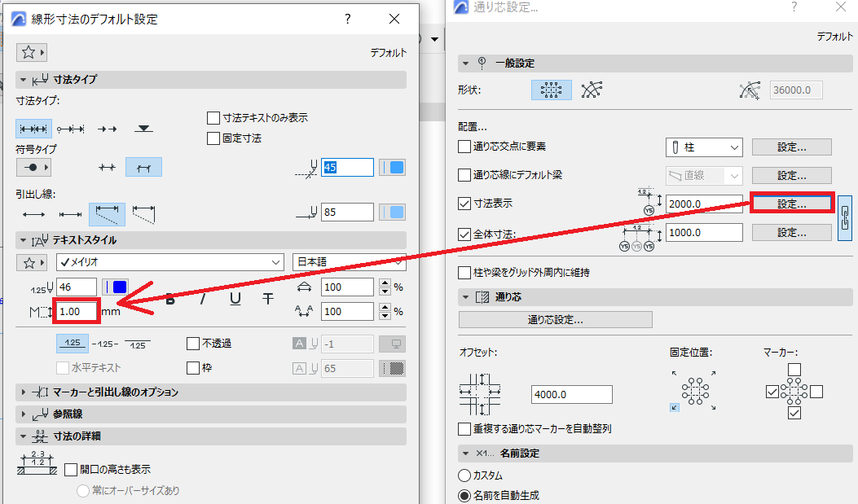Select text above dimension line position

(73, 344)
